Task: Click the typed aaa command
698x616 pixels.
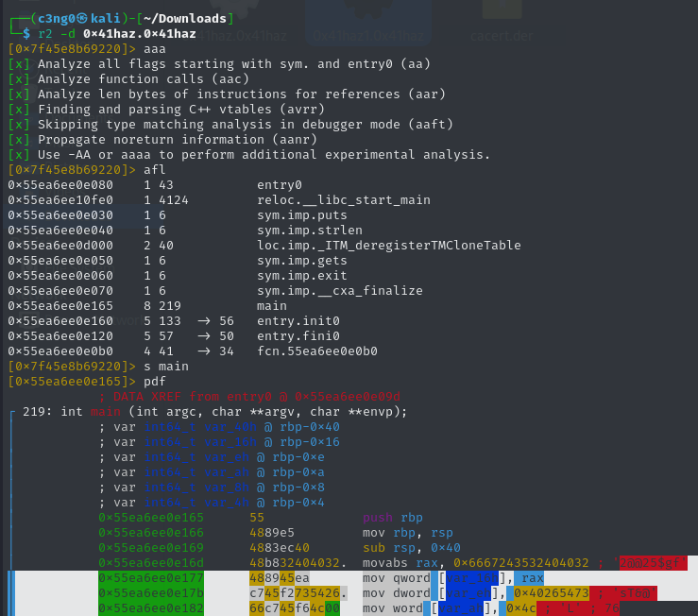Action: coord(155,48)
